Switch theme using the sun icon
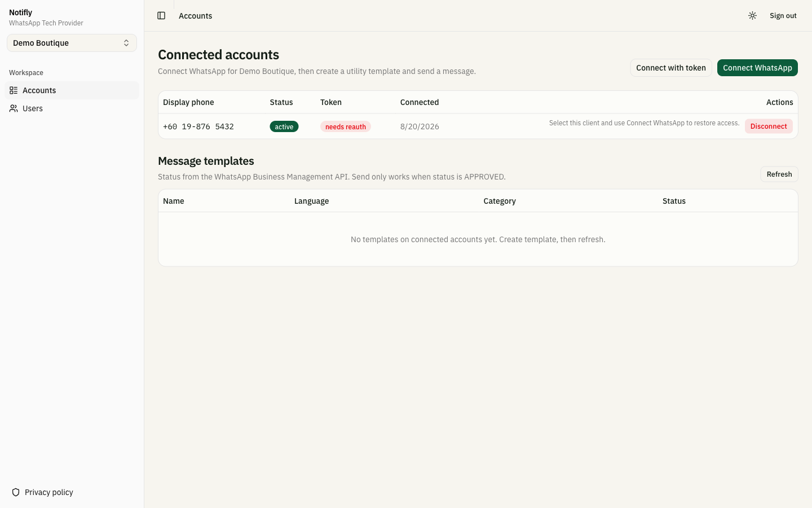Viewport: 812px width, 508px height. 752,16
